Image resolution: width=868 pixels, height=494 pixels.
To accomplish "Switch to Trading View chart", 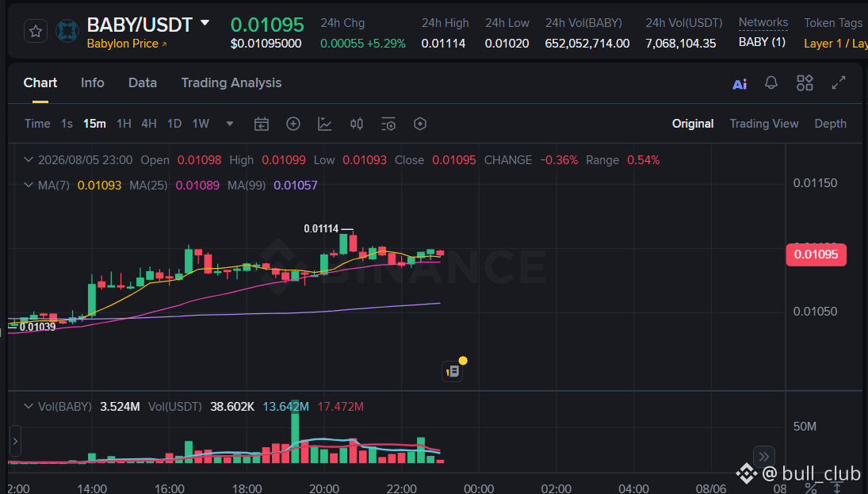I will [x=764, y=124].
